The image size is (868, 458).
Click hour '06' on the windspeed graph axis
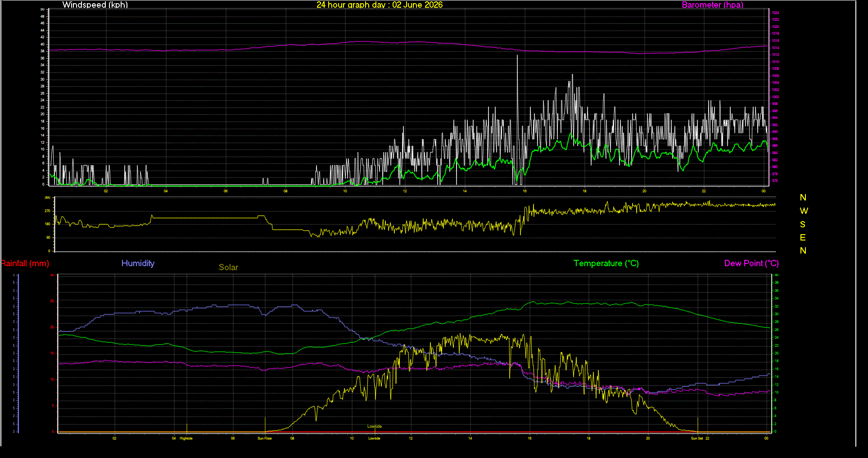click(x=226, y=191)
